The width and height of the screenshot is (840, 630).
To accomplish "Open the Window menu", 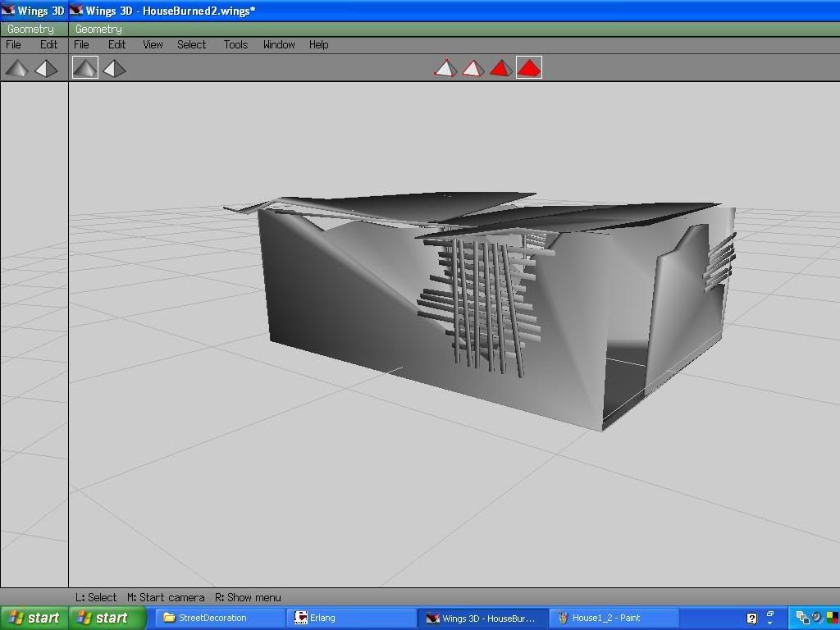I will coord(279,44).
